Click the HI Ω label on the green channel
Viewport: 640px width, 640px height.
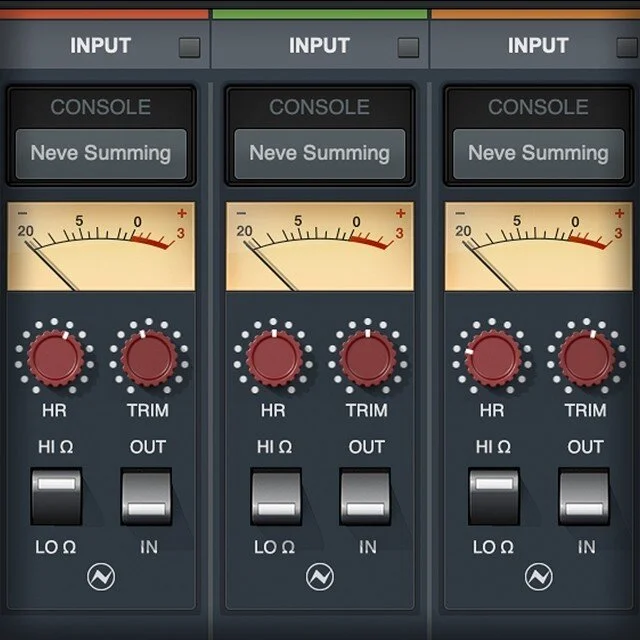pyautogui.click(x=274, y=447)
